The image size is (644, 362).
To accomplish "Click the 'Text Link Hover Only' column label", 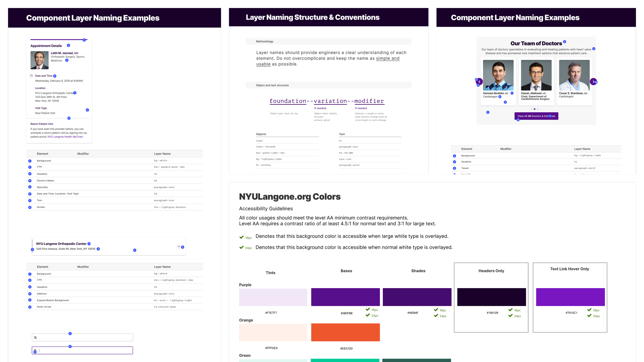I will [x=570, y=269].
